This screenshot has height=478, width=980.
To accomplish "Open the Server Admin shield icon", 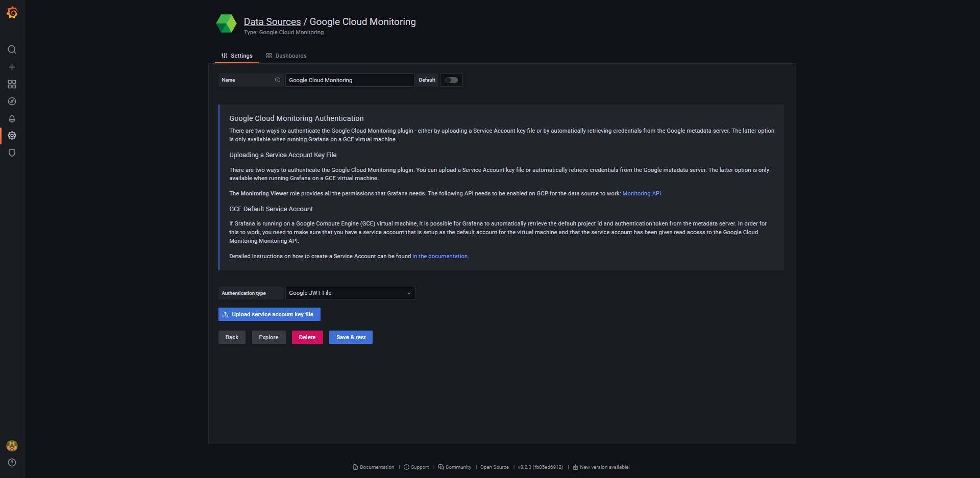I will coord(12,153).
